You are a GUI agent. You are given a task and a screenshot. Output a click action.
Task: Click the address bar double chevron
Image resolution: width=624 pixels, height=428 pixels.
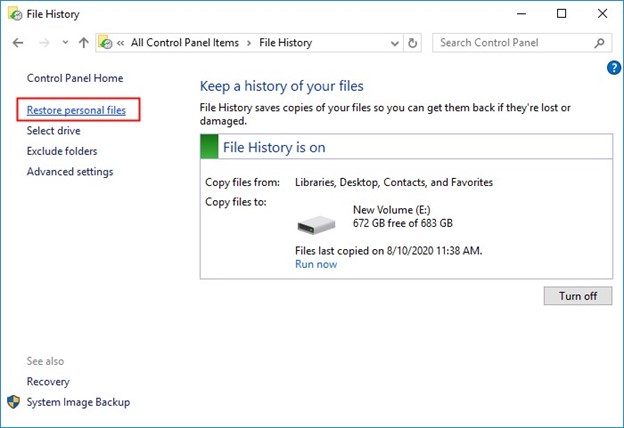click(x=121, y=43)
